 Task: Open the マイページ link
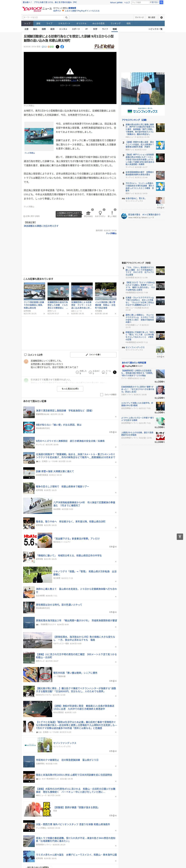tap(139, 18)
